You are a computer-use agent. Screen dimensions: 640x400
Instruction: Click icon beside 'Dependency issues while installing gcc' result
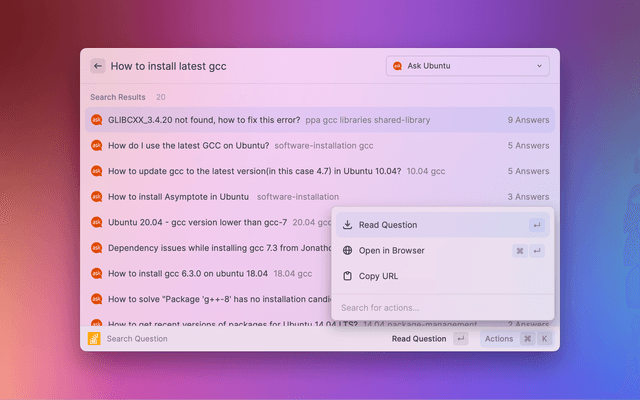[96, 248]
